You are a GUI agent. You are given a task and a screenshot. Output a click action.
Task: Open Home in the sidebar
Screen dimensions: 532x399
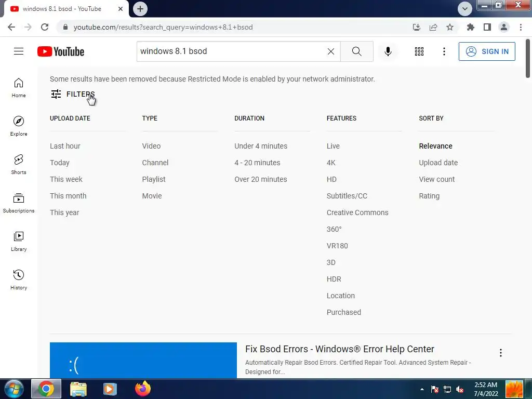tap(19, 88)
